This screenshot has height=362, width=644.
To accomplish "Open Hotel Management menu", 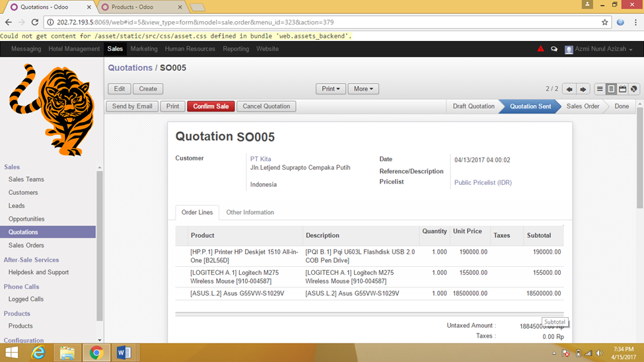I will (74, 49).
